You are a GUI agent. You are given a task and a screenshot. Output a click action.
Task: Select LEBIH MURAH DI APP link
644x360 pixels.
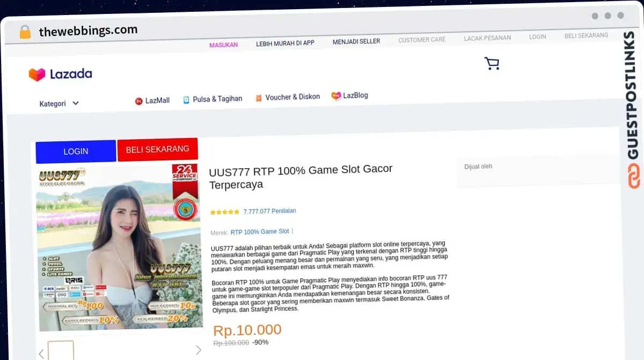285,43
